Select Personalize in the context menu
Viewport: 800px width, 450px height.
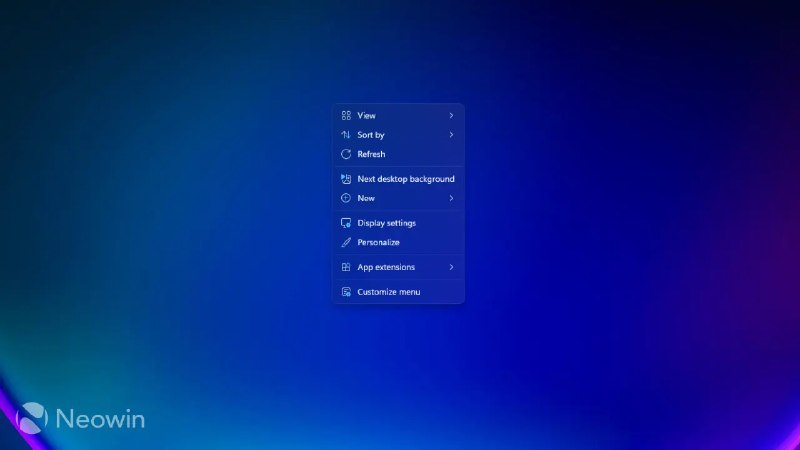point(398,242)
